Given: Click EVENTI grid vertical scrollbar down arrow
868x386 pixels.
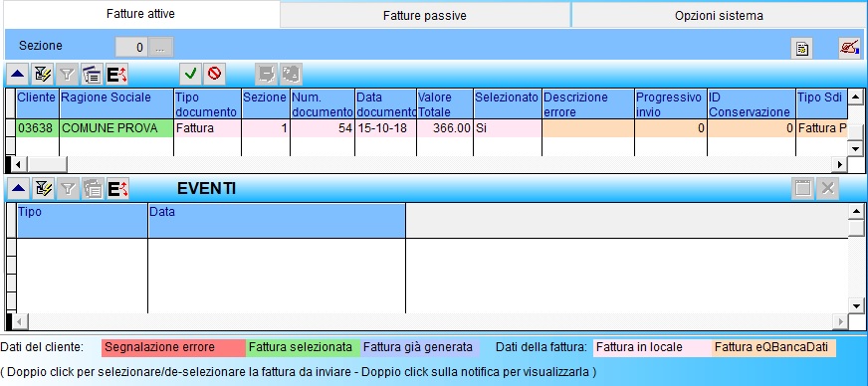Looking at the screenshot, I should 855,305.
